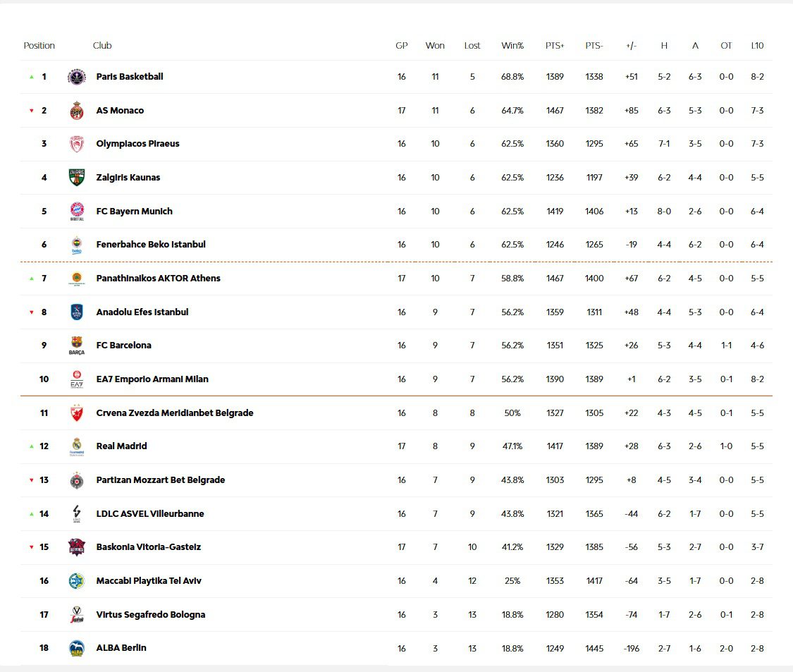793x672 pixels.
Task: Open the Fenerbahce Beko Istanbul team page
Action: [x=151, y=244]
